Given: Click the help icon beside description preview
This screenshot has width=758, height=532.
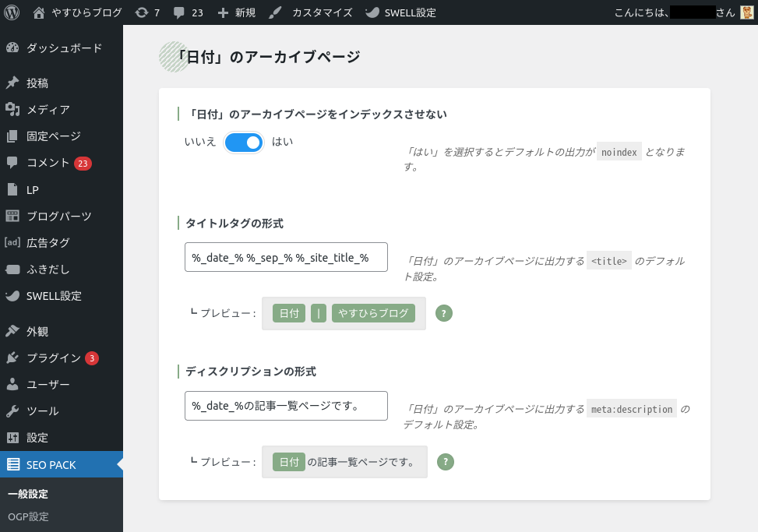Looking at the screenshot, I should click(x=445, y=462).
